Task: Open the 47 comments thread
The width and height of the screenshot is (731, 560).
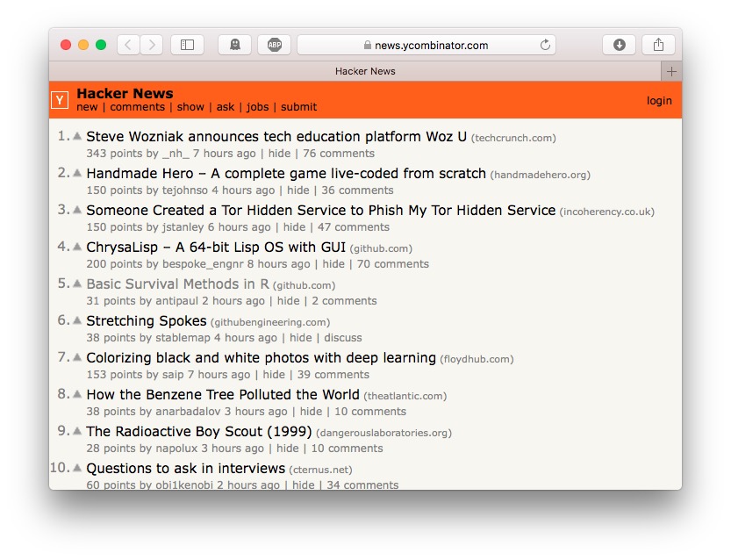Action: click(354, 227)
